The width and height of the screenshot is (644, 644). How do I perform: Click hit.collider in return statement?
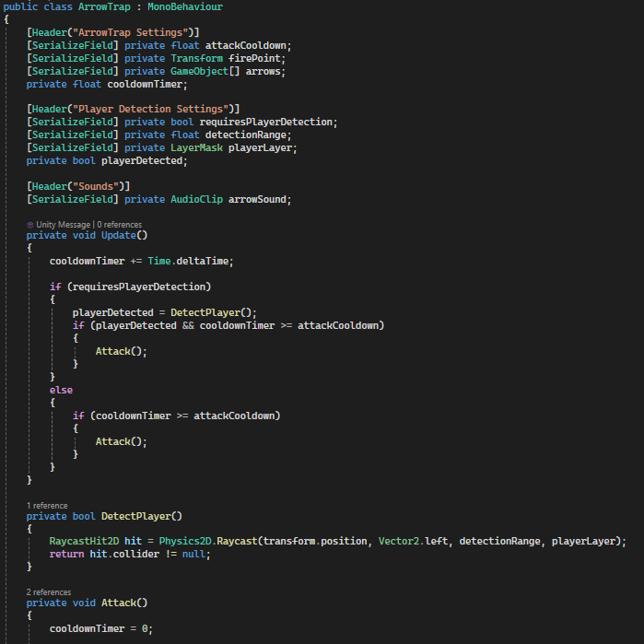(124, 554)
